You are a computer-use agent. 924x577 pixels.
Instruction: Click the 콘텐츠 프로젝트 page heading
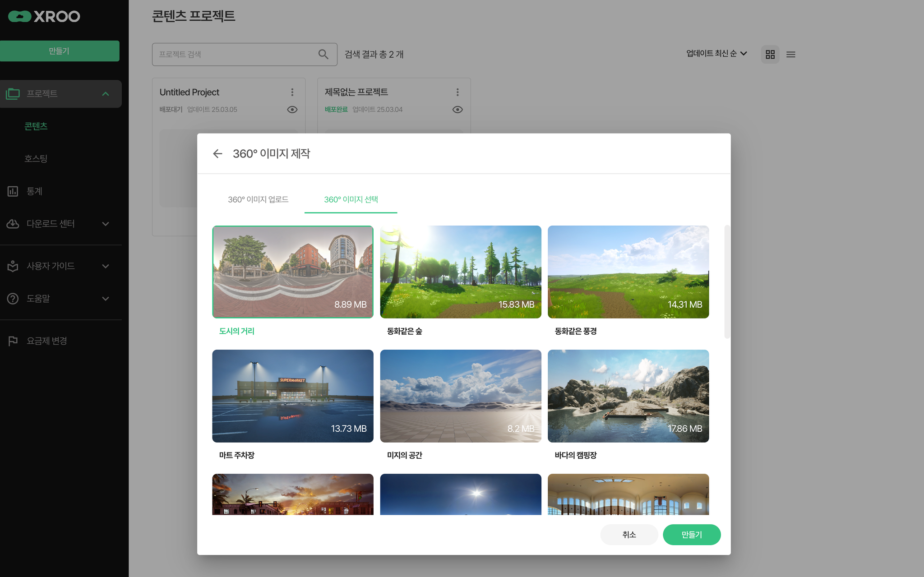(x=194, y=16)
